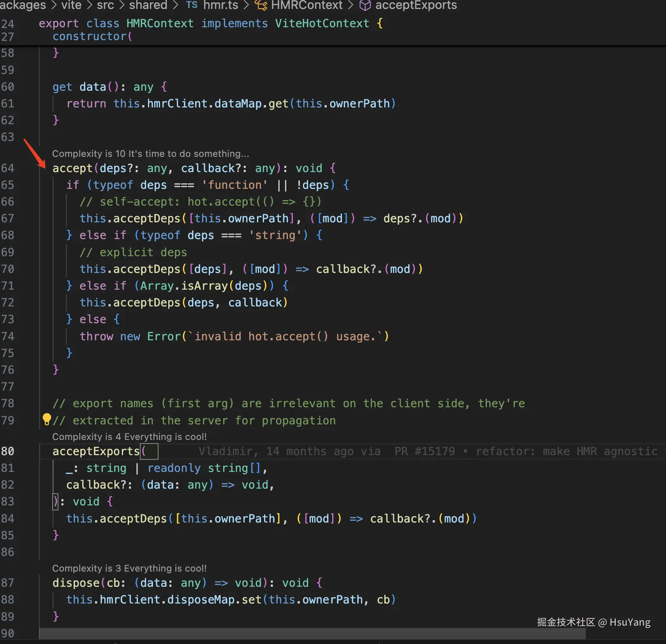Click the 'Complexity is 3' code lens
This screenshot has height=644, width=666.
coord(129,568)
